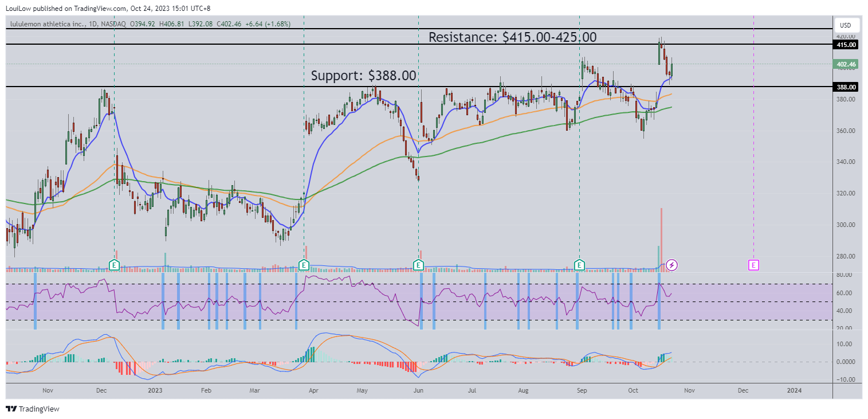Click the Apr label on time axis

(313, 390)
